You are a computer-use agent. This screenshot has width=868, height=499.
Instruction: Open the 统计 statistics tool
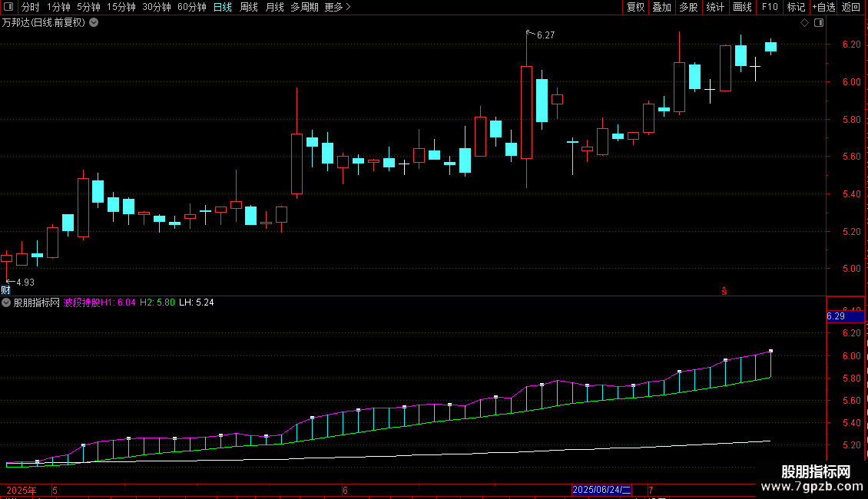point(715,7)
